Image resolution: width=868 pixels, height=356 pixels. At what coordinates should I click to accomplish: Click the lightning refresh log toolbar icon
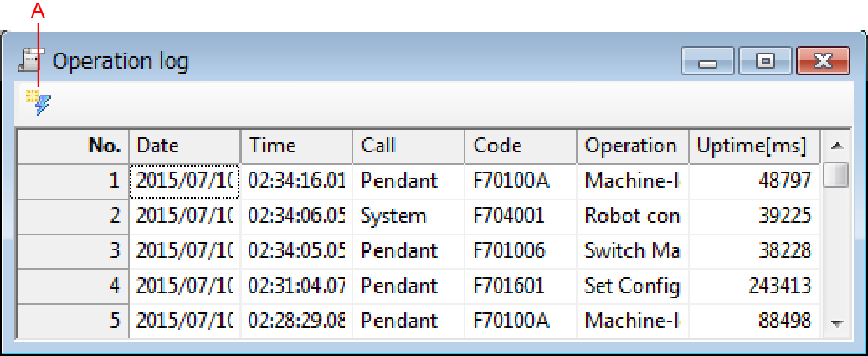(38, 101)
